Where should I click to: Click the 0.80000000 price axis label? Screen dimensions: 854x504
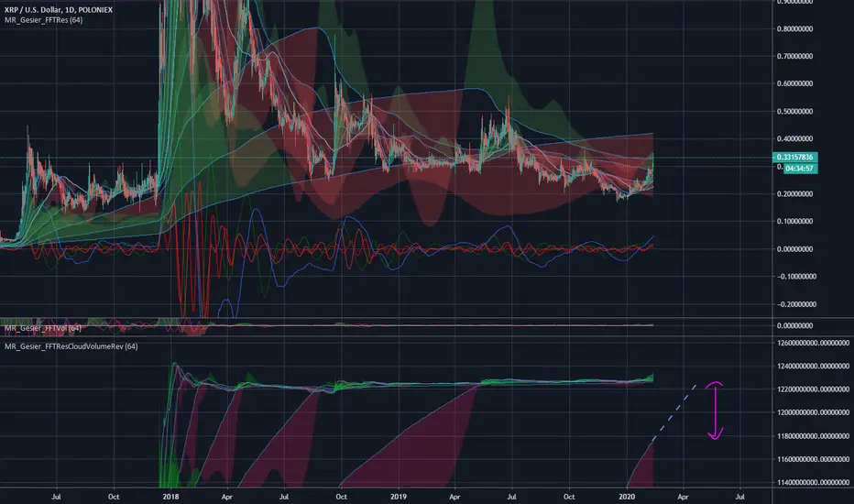(794, 29)
